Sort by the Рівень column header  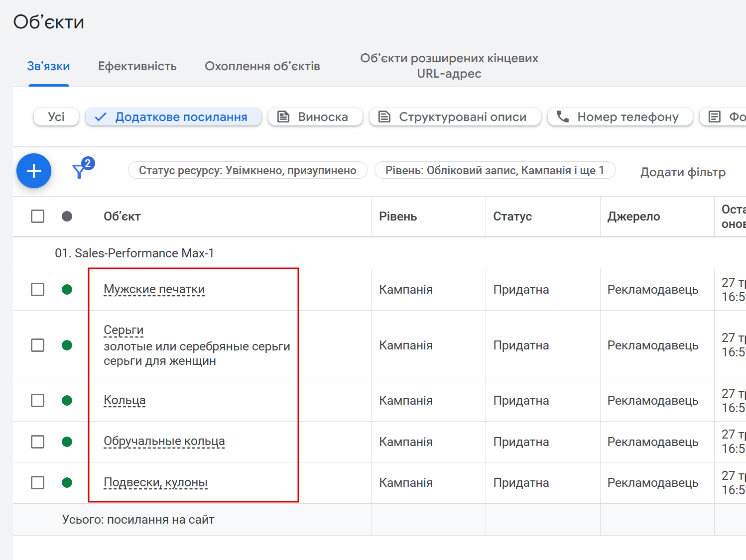click(398, 217)
